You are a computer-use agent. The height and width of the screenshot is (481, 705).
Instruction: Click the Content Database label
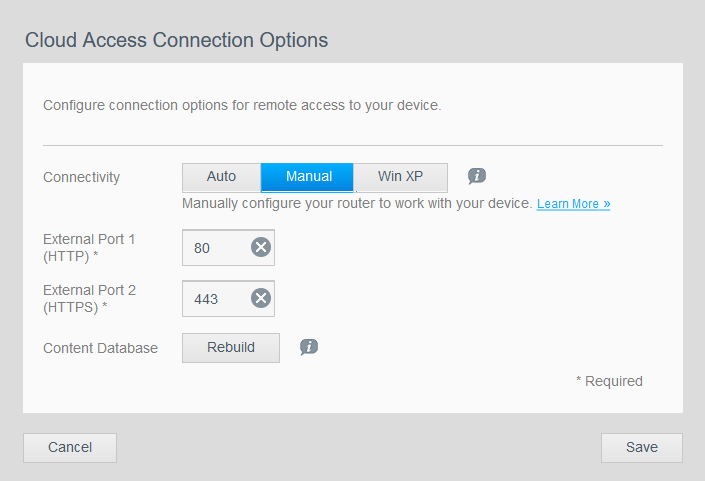tap(100, 348)
